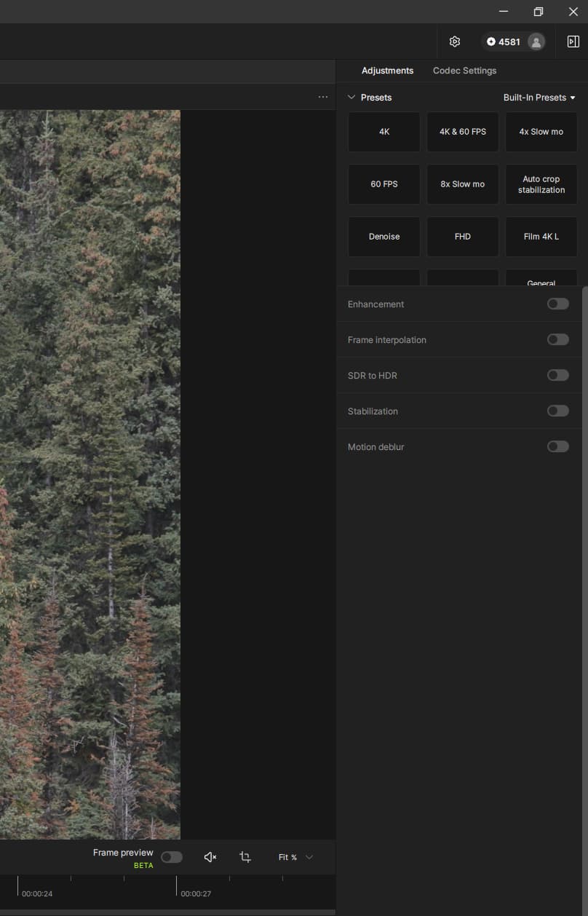Switch on Stabilization
588x916 pixels.
coord(557,411)
